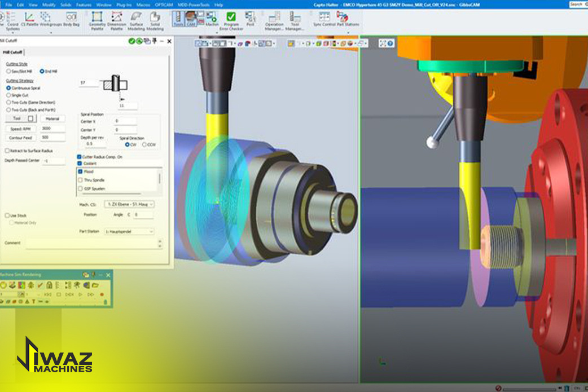The height and width of the screenshot is (392, 588).
Task: Open the Mach. CS dropdown
Action: 129,204
